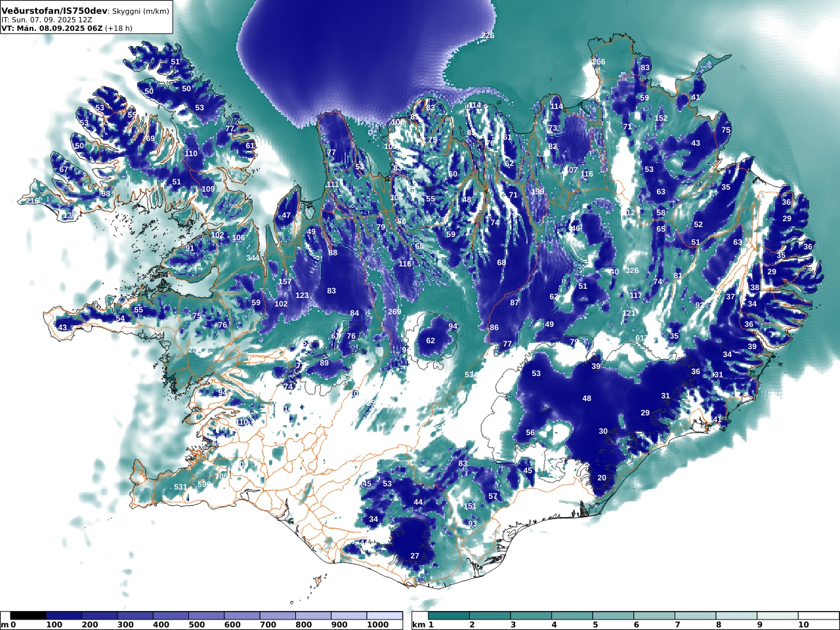Image resolution: width=840 pixels, height=630 pixels.
Task: Select the 216 value at the Westfjords tip
Action: point(32,201)
